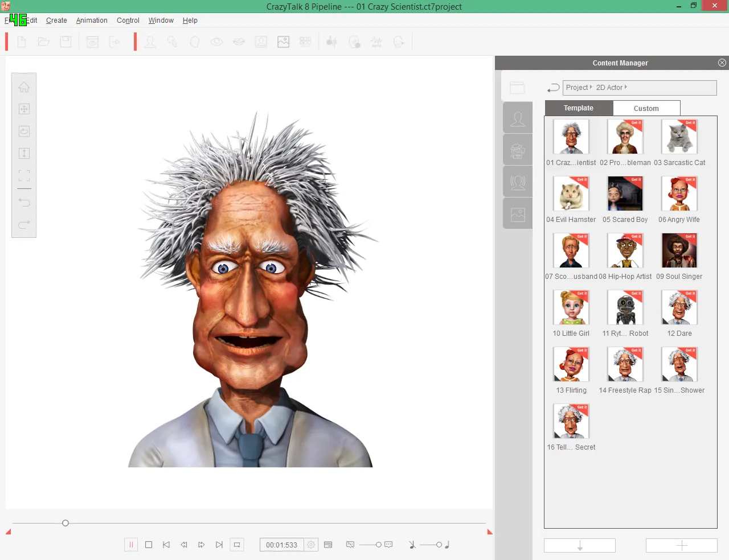Open the Create menu
Viewport: 729px width, 560px height.
[x=56, y=20]
